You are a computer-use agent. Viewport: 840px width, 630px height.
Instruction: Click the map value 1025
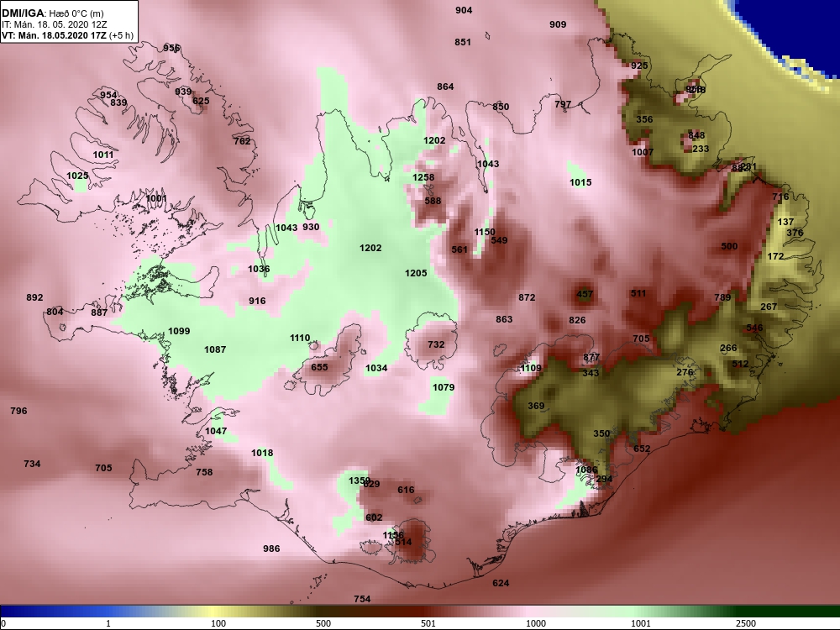click(77, 176)
